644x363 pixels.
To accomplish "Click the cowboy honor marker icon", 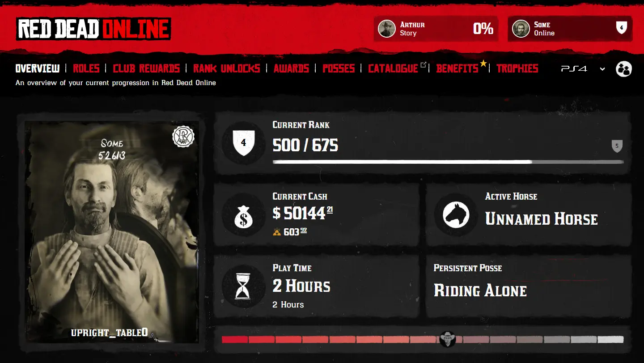I will 447,339.
